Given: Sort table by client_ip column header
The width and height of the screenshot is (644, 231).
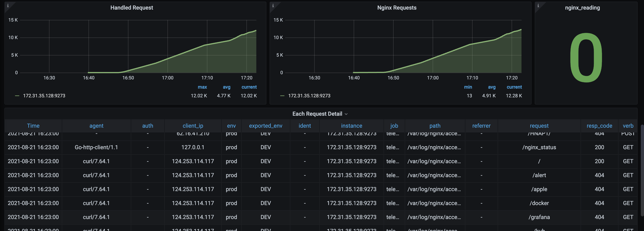Looking at the screenshot, I should 193,126.
